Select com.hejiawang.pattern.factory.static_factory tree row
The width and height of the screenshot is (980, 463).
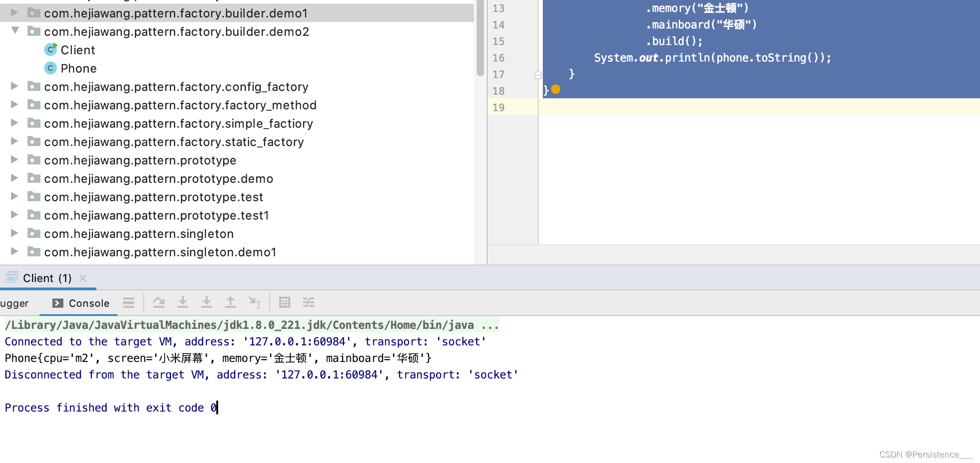coord(237,141)
